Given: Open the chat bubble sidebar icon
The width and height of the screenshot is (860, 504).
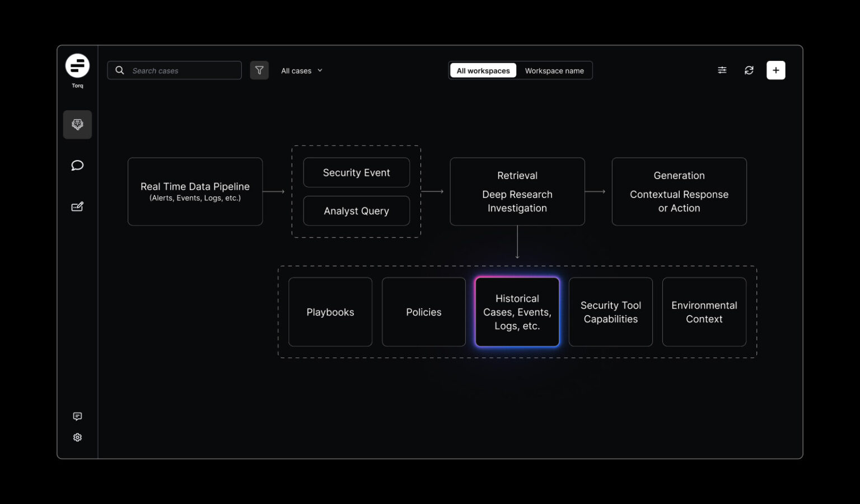Looking at the screenshot, I should point(77,166).
